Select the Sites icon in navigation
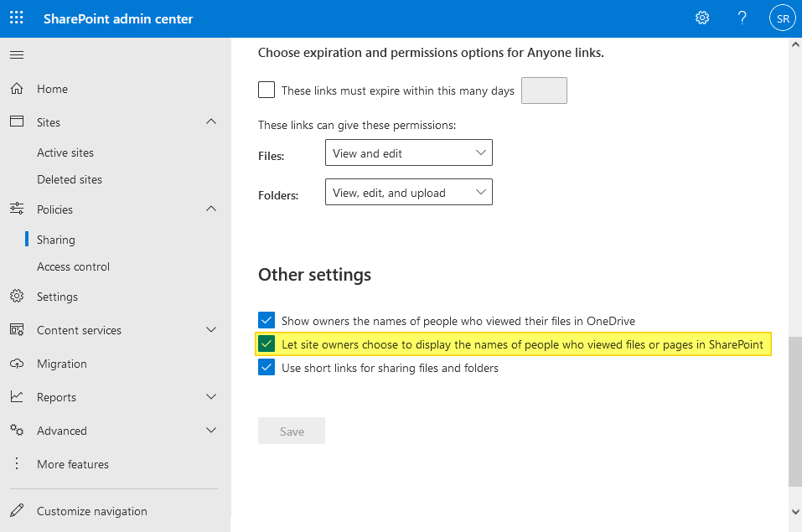The width and height of the screenshot is (802, 532). coord(16,121)
